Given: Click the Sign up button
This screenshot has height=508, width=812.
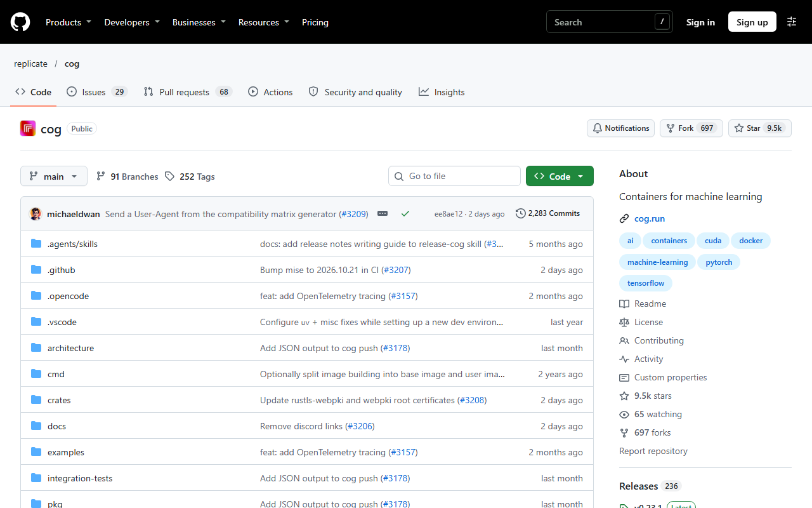Looking at the screenshot, I should 752,22.
